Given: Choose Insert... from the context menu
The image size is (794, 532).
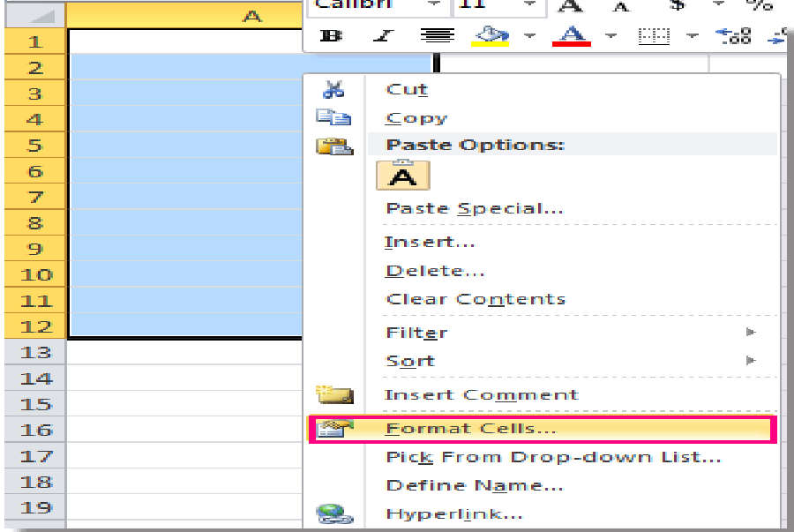Looking at the screenshot, I should (x=430, y=242).
